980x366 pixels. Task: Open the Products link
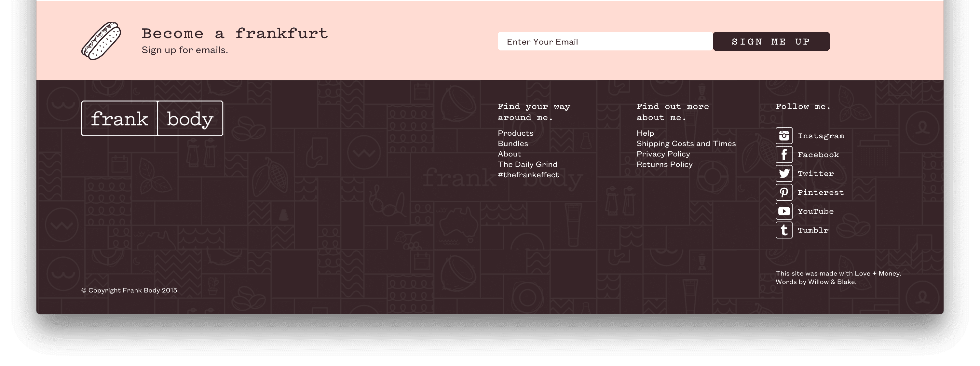click(515, 133)
